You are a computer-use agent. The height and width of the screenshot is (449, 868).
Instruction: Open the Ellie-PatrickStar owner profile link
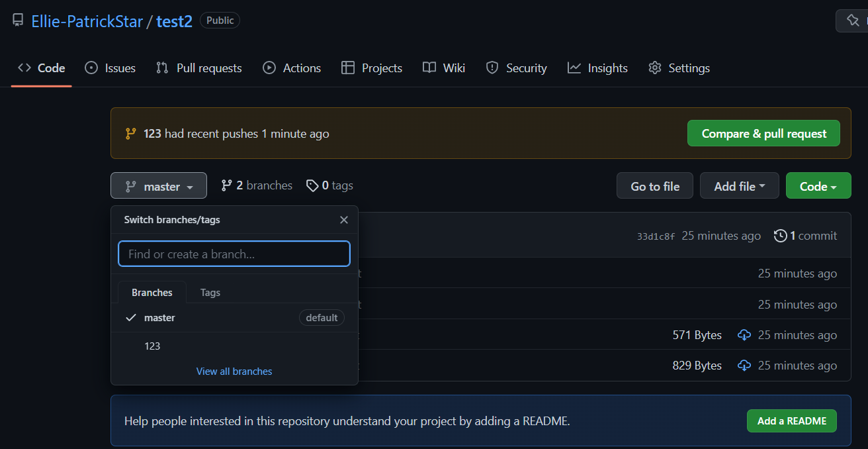(87, 21)
